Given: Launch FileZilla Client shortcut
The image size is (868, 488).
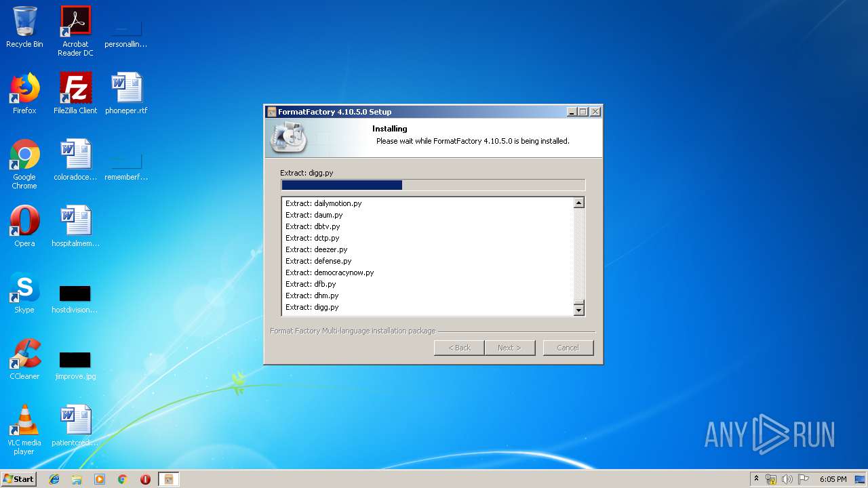Looking at the screenshot, I should 75,94.
